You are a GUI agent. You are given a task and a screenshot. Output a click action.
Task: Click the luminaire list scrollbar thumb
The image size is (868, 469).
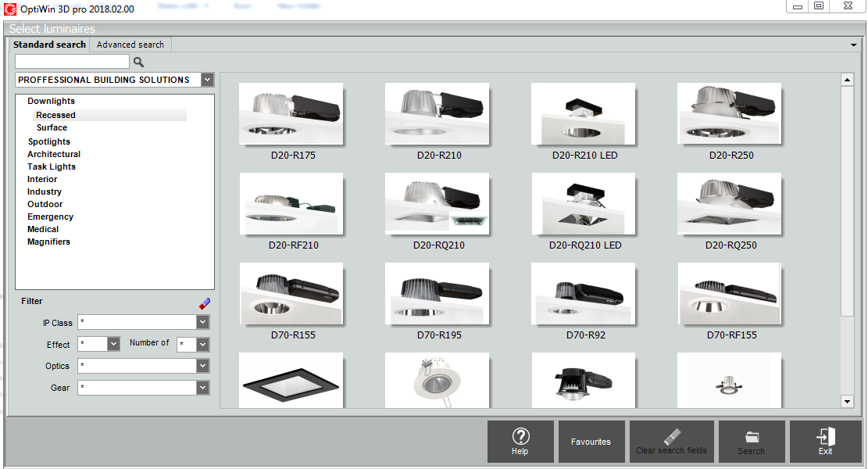847,201
